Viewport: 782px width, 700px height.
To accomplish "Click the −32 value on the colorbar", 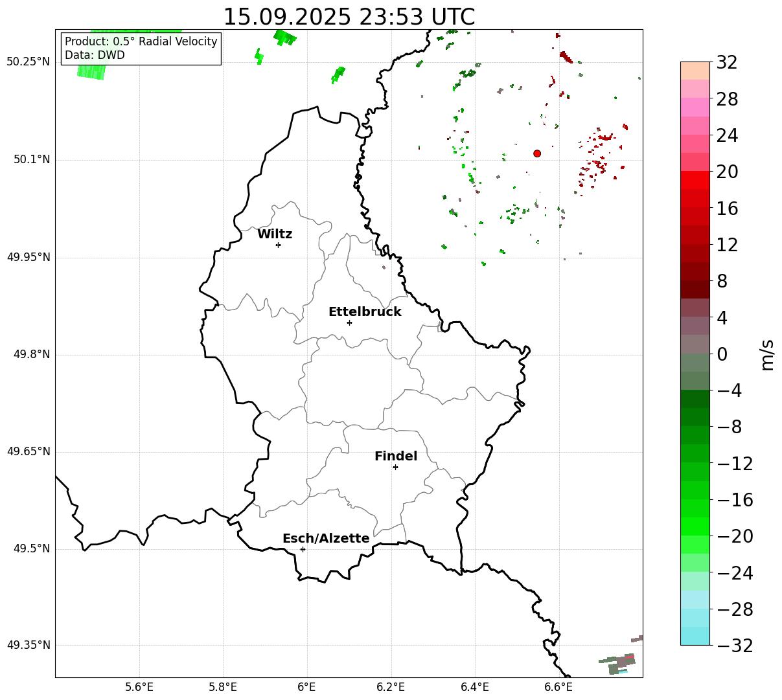I will click(x=735, y=646).
